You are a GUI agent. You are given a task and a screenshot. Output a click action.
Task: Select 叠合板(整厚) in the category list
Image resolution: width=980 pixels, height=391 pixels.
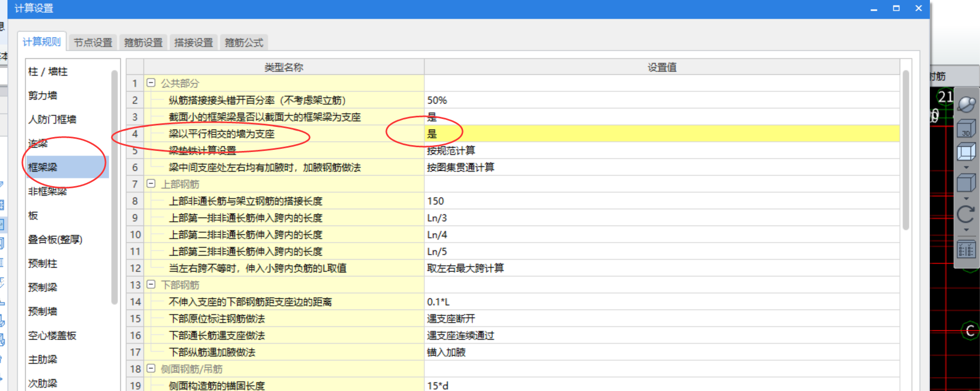pos(55,240)
